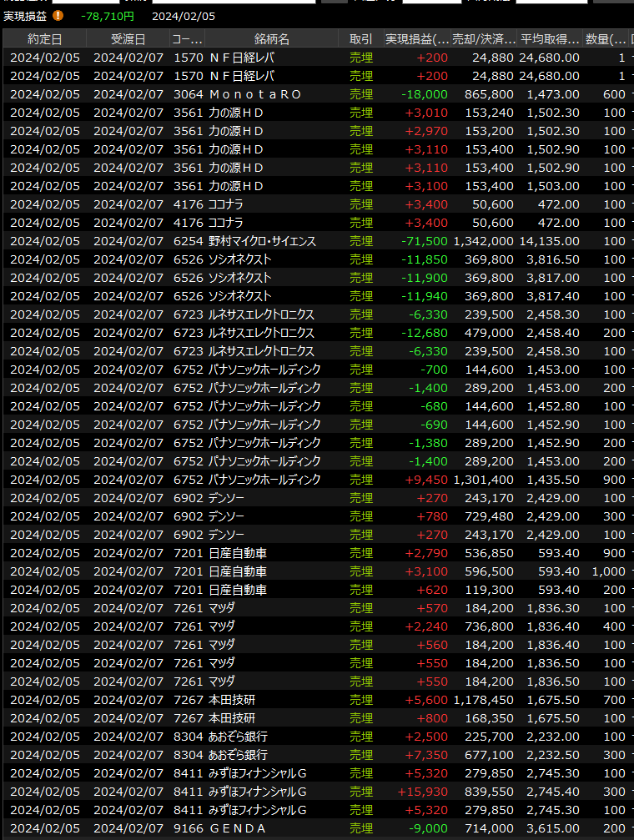Click the 平均取得 column header
The width and height of the screenshot is (634, 840).
pyautogui.click(x=550, y=39)
